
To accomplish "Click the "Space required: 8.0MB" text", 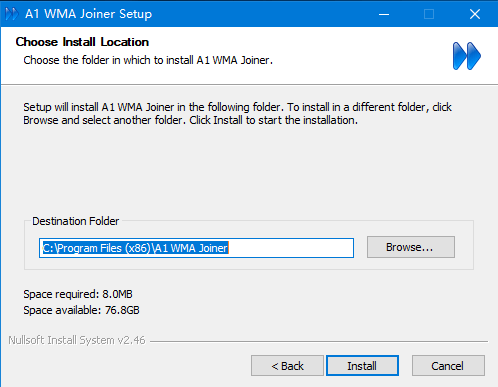I will pyautogui.click(x=78, y=294).
